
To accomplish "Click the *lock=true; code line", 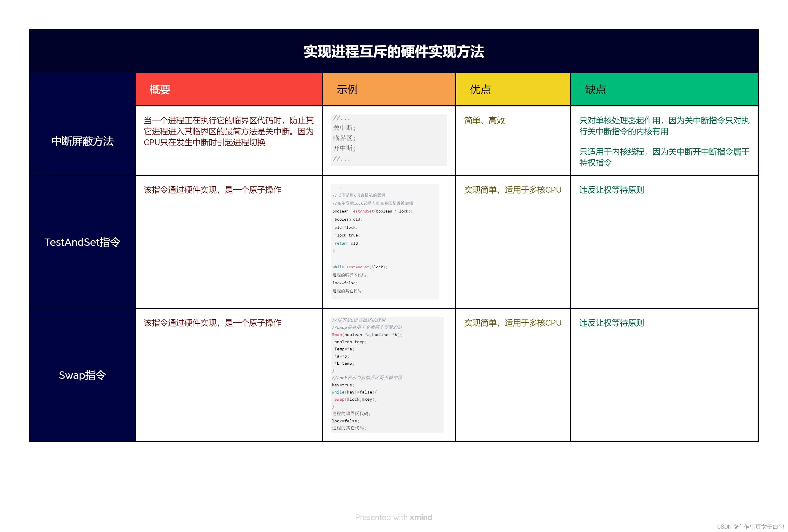I will (x=347, y=235).
